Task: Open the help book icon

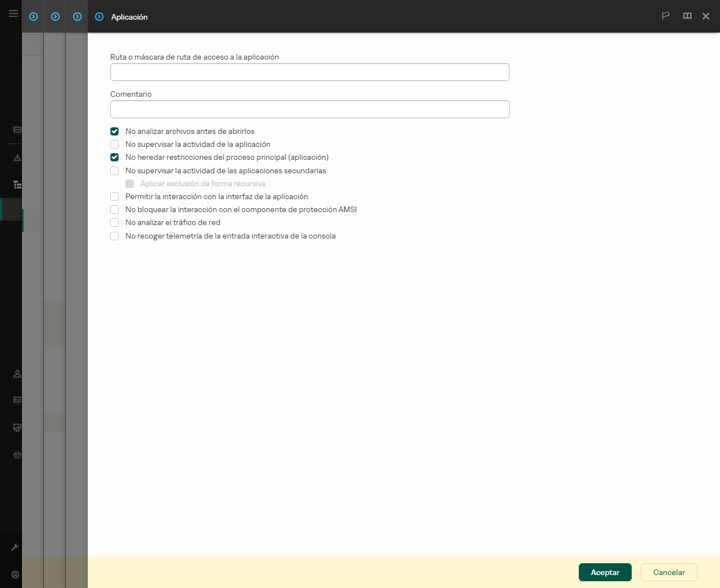Action: click(x=687, y=16)
